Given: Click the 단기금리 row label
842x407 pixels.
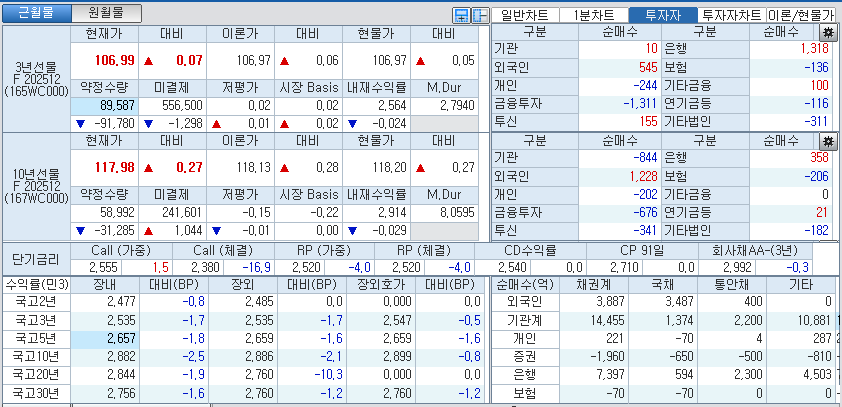Looking at the screenshot, I should click(x=35, y=259).
